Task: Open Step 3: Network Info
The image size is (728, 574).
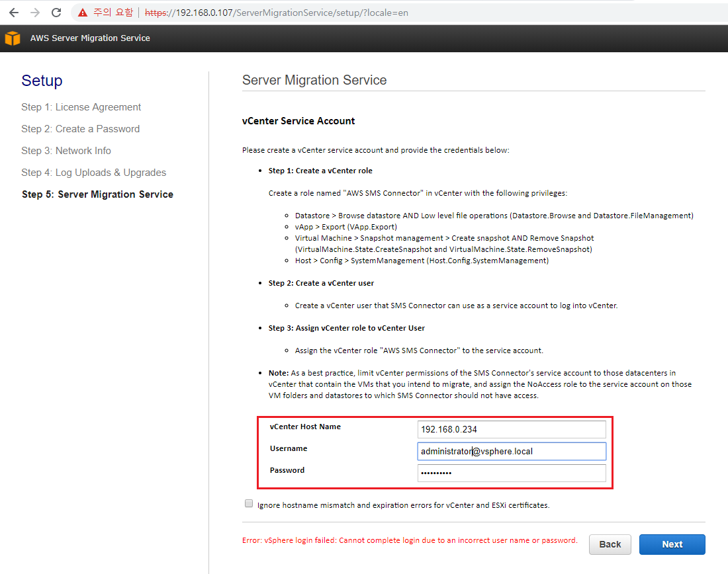Action: [x=66, y=151]
